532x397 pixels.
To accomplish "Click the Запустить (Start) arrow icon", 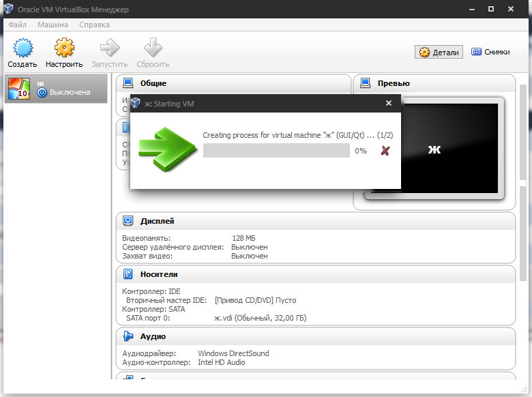I will click(x=110, y=48).
